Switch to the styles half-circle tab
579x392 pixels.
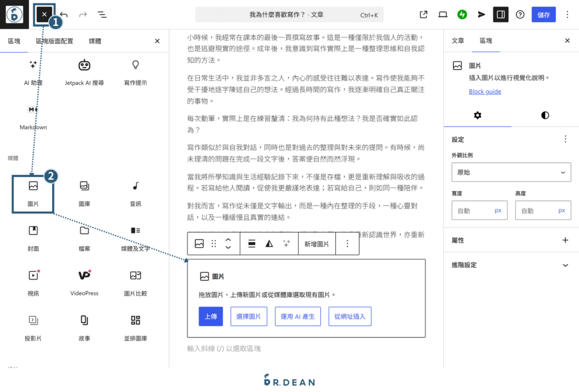(x=544, y=115)
